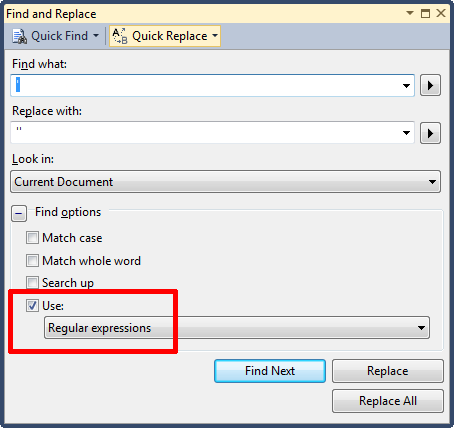
Task: Maximize the Find and Replace window
Action: tap(425, 13)
